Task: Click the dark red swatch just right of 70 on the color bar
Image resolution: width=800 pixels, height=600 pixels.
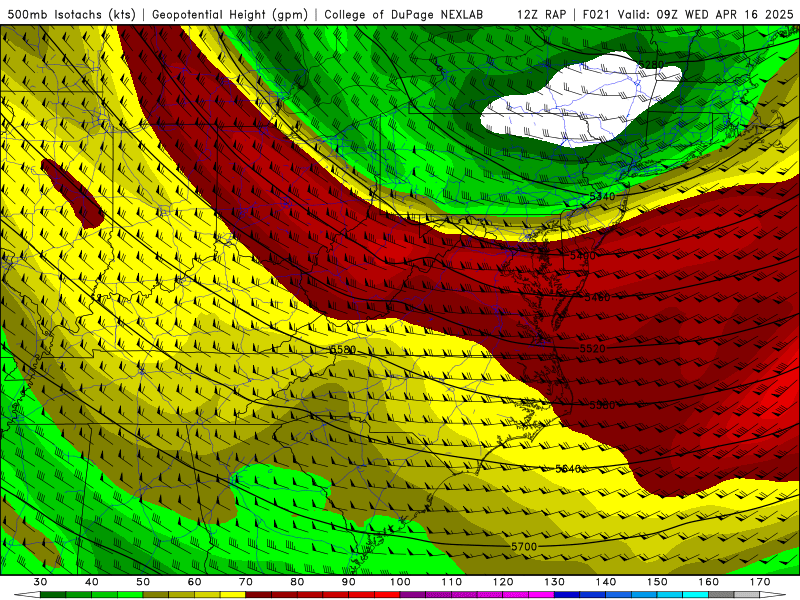Action: [x=259, y=595]
